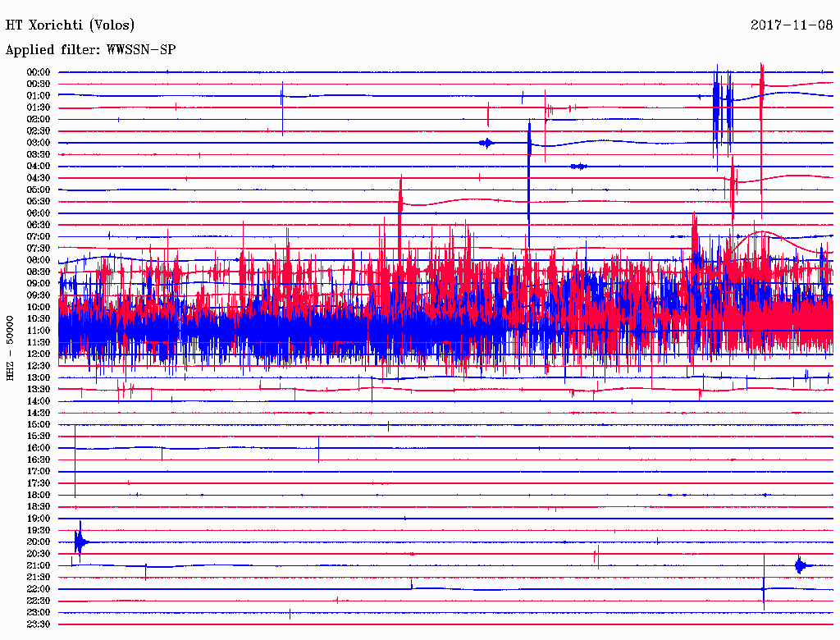Click the 16:30 time label
This screenshot has height=640, width=840.
[x=39, y=460]
